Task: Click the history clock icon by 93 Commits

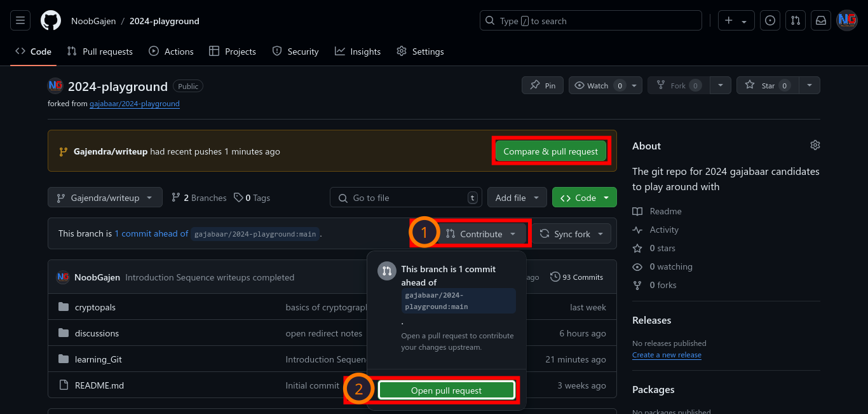Action: point(555,277)
